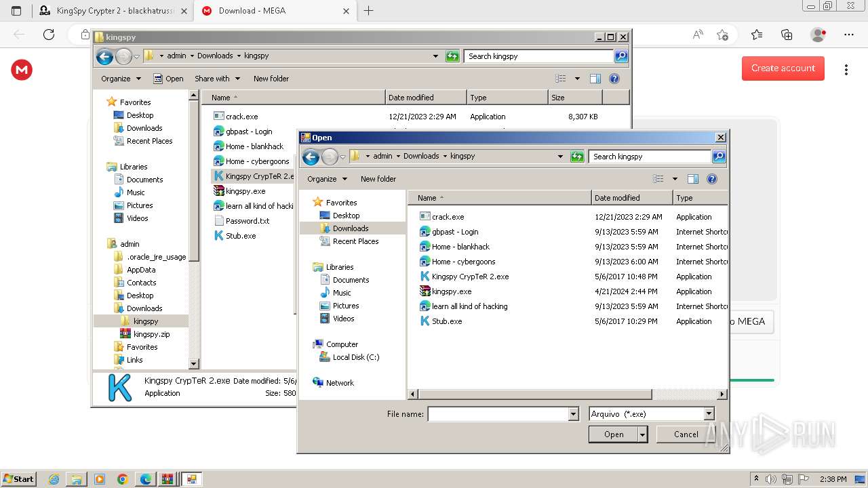Click refresh icon in kingspy Explorer address bar
The image size is (868, 488).
[x=452, y=56]
